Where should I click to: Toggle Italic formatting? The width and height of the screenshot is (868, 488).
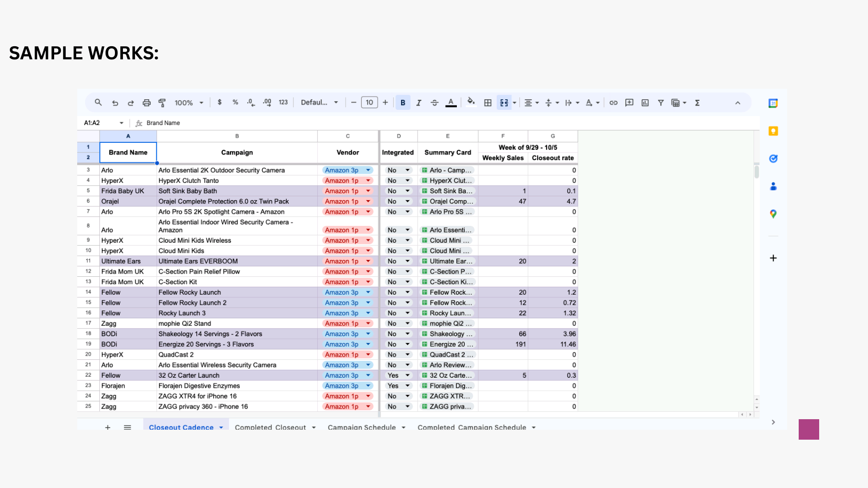coord(419,103)
